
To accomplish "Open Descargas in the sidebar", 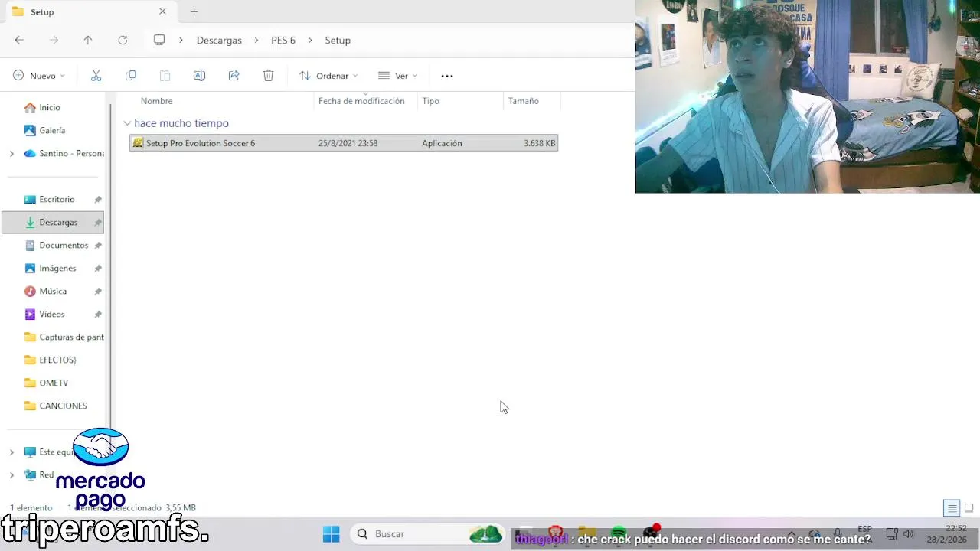I will (x=53, y=222).
